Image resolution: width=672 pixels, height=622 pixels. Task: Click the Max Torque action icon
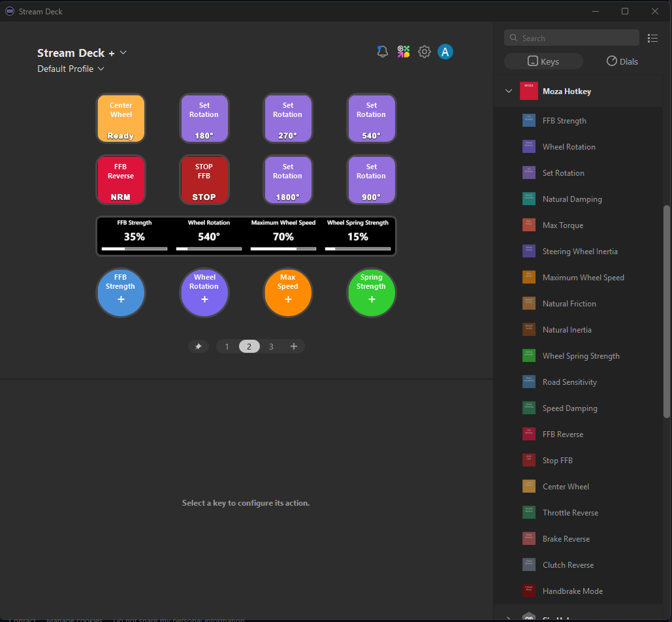(x=529, y=225)
